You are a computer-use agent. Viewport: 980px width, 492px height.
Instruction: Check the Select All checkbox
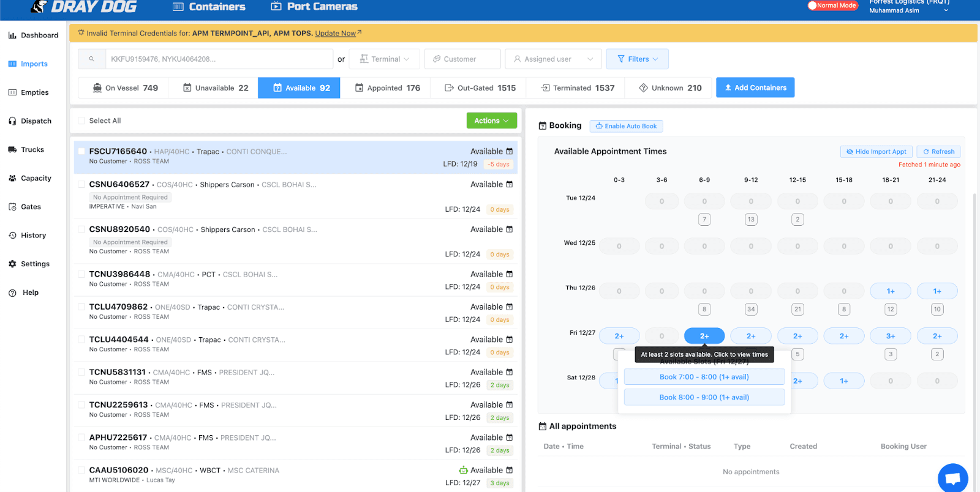point(81,121)
